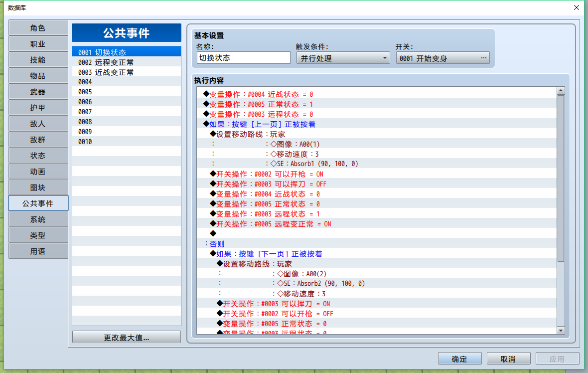The image size is (588, 373).
Task: Click the 更改最大值 button
Action: click(x=127, y=338)
